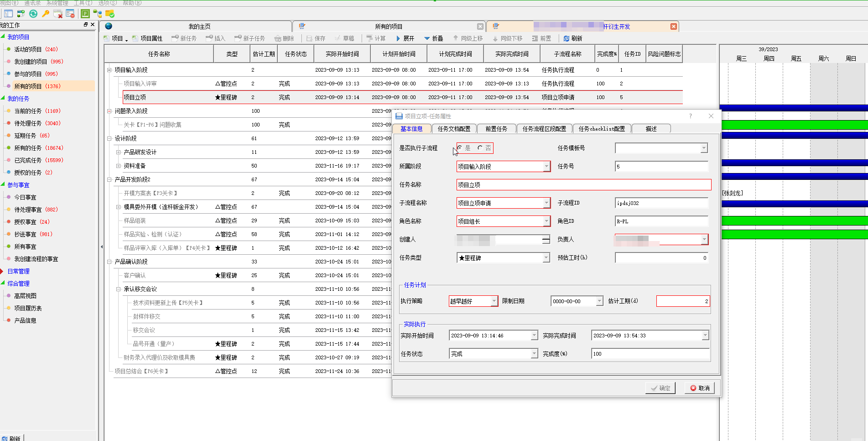Open the 执行策略 dropdown
The height and width of the screenshot is (441, 868).
tap(494, 301)
